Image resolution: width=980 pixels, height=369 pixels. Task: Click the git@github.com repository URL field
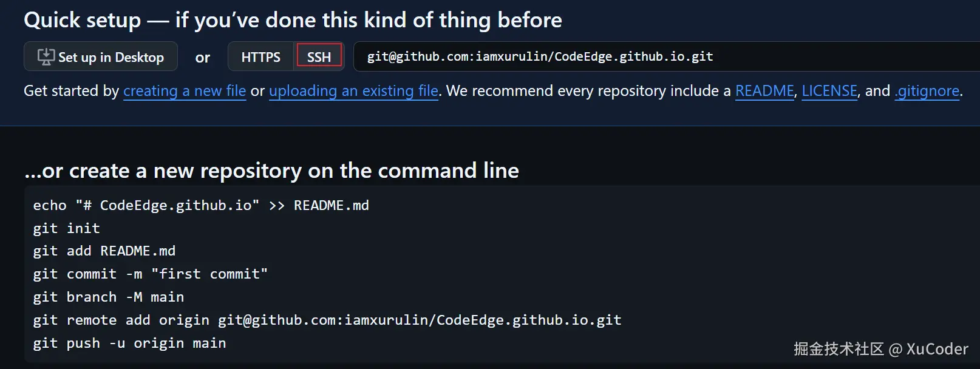[540, 57]
